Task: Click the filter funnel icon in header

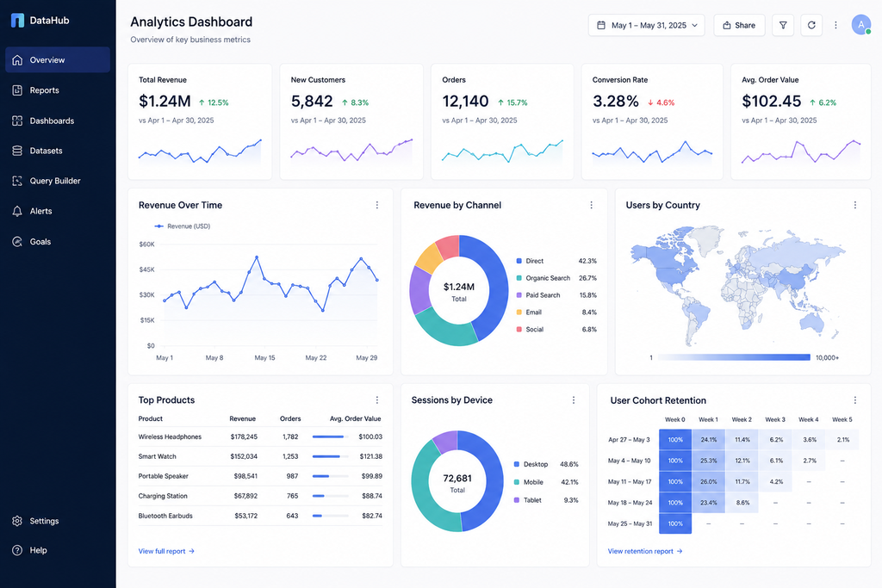Action: tap(782, 25)
